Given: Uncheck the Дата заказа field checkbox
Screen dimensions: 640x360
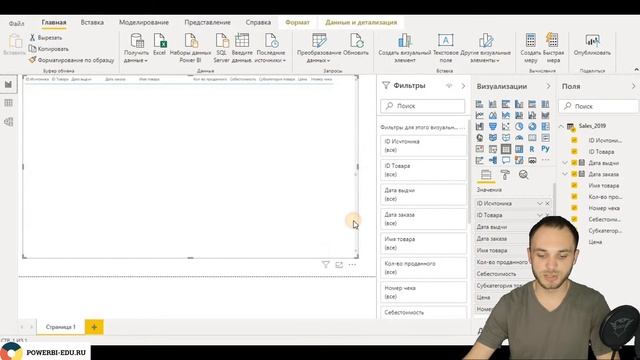Looking at the screenshot, I should [574, 174].
